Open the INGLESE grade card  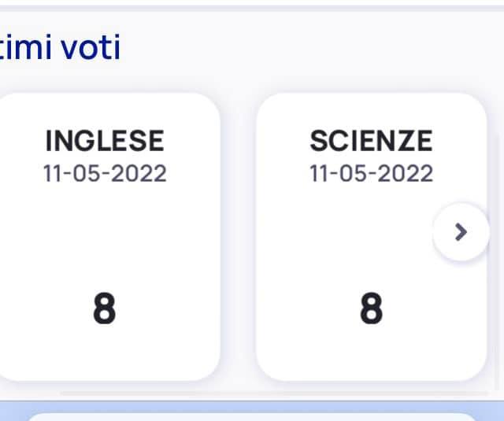click(x=108, y=237)
